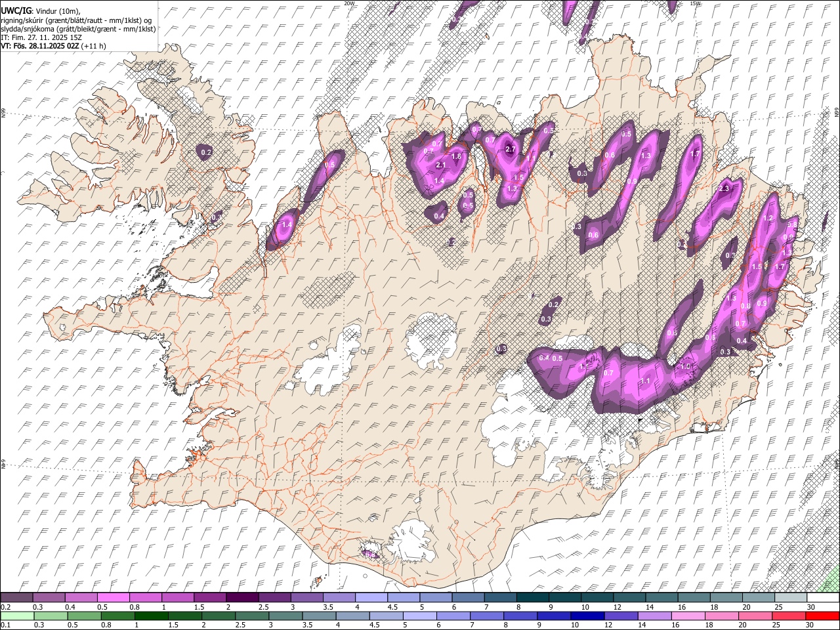
Task: Click the 30 label in the top legend row
Action: coord(811,607)
